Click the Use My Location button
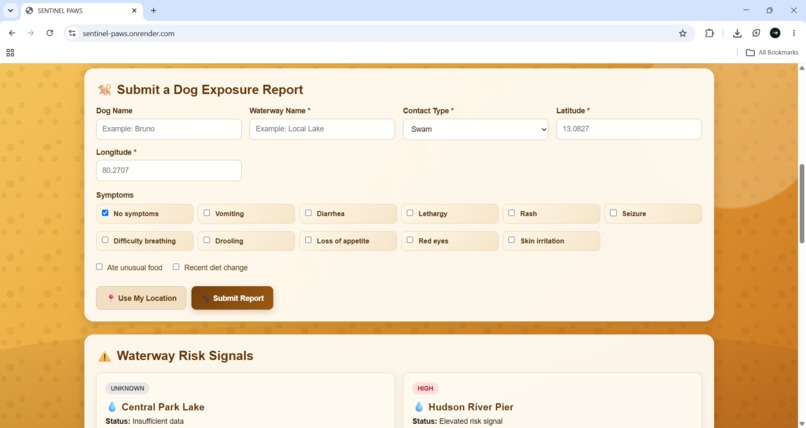 (x=141, y=298)
